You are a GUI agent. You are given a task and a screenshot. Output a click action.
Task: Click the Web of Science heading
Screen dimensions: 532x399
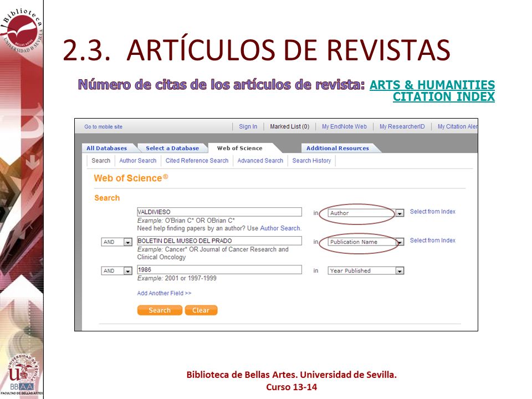point(131,178)
